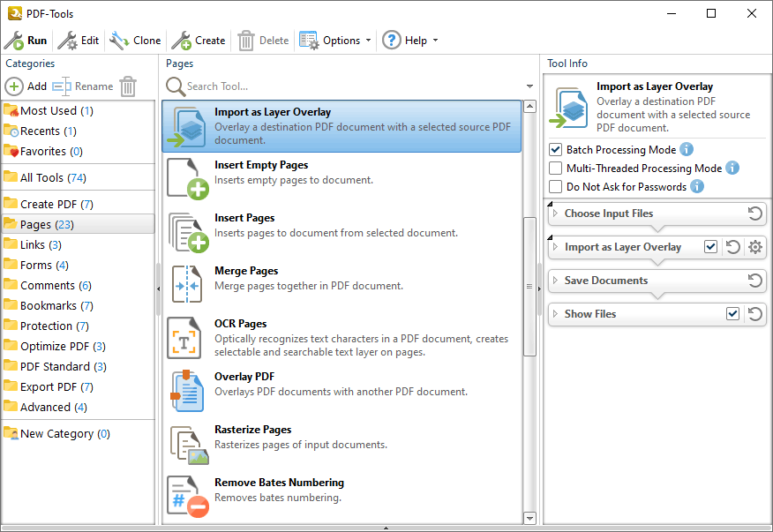Expand the Choose Input Files step
This screenshot has width=773, height=532.
point(556,214)
